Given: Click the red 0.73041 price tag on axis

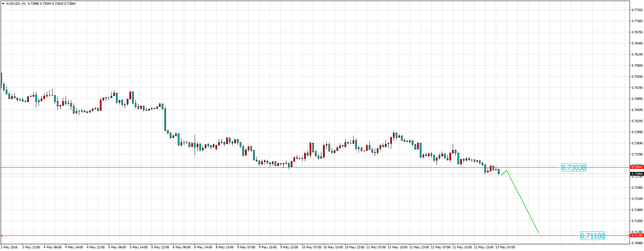Looking at the screenshot, I should pyautogui.click(x=637, y=167).
